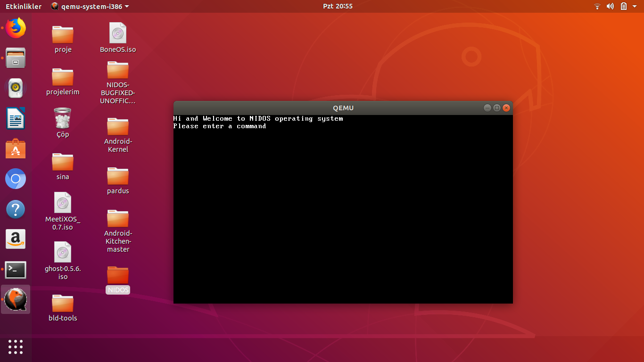Screen dimensions: 644x362
Task: Launch Chromium browser from the dock
Action: point(16,179)
